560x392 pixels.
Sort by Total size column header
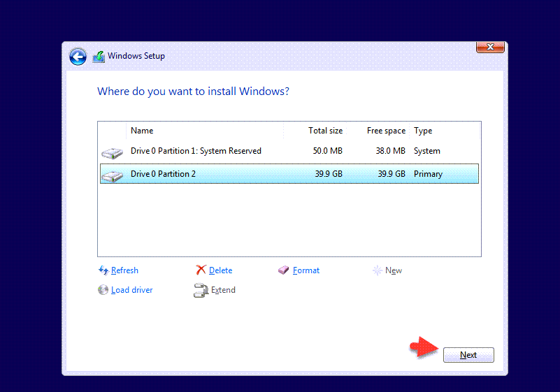coord(325,131)
